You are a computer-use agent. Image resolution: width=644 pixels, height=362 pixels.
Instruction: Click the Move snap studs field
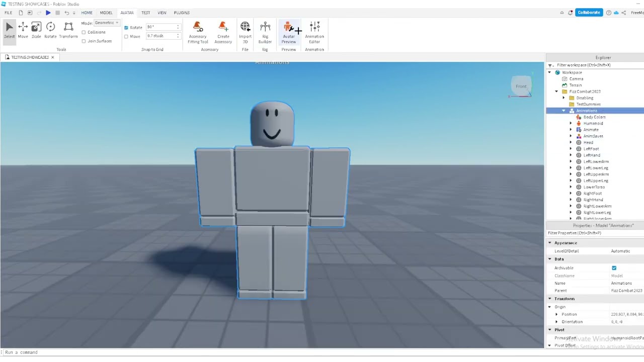click(x=163, y=36)
